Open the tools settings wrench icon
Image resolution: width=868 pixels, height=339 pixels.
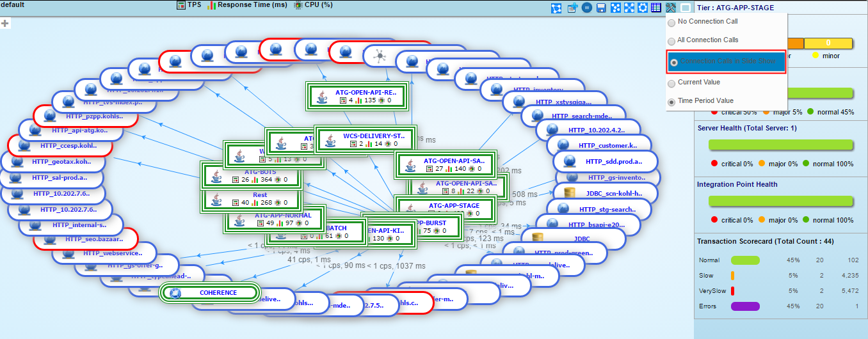[x=671, y=8]
